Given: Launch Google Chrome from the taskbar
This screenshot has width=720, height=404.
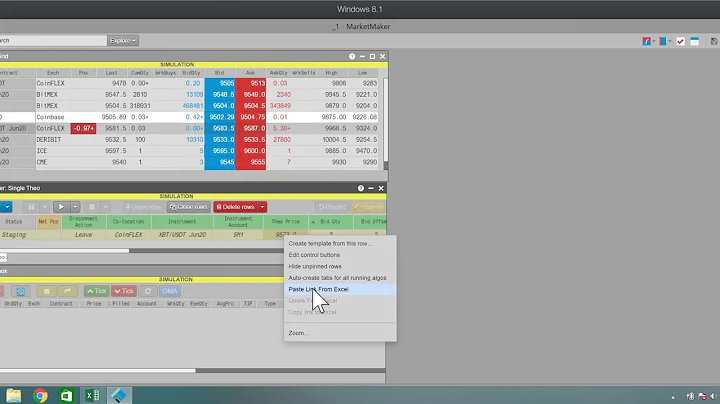Looking at the screenshot, I should (40, 395).
